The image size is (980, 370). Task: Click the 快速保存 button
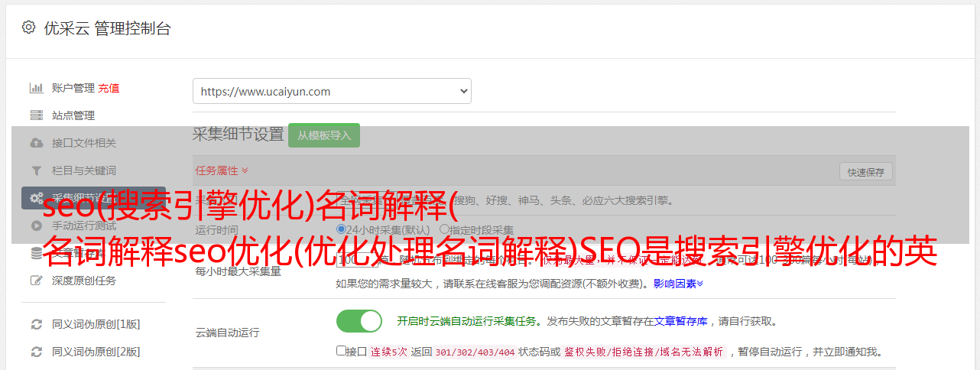866,172
